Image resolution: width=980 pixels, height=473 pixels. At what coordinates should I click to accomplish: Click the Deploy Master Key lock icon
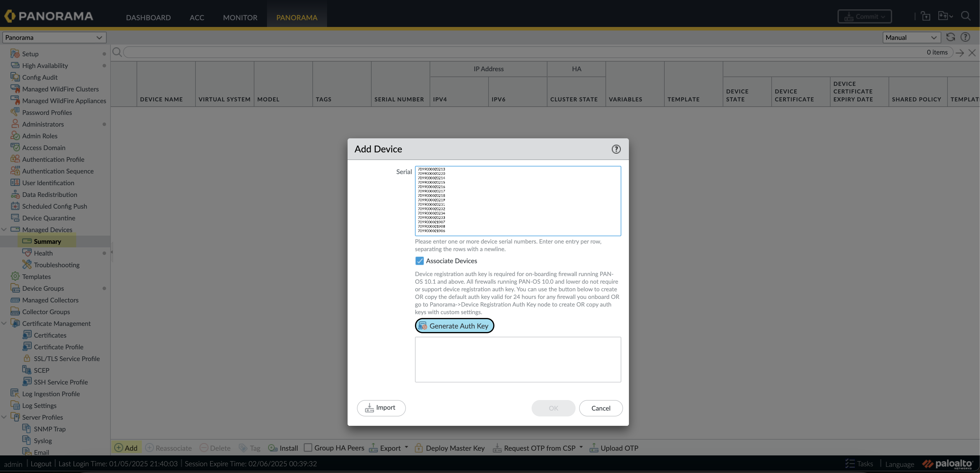click(418, 448)
